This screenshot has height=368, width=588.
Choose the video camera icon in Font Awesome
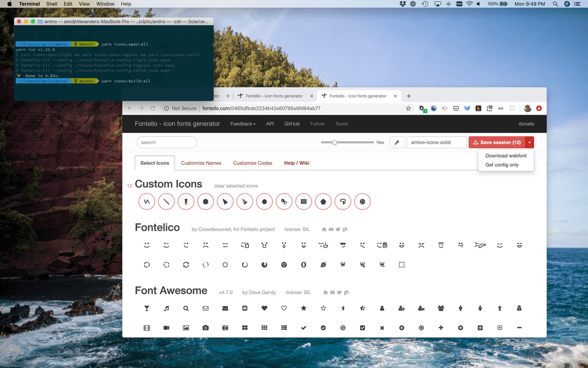166,327
